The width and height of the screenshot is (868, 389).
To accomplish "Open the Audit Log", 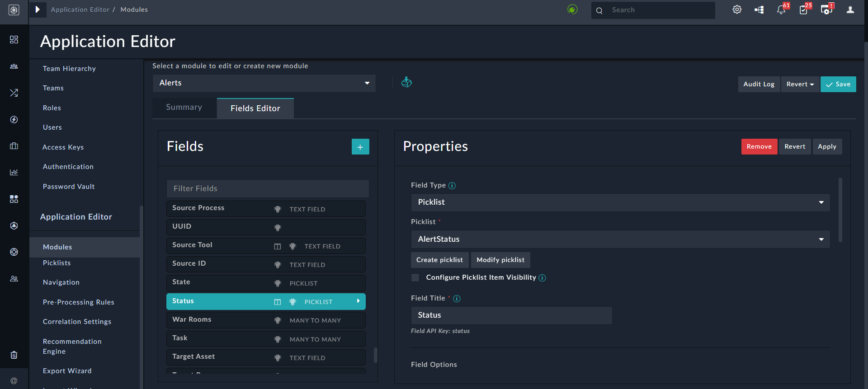I will click(x=759, y=84).
